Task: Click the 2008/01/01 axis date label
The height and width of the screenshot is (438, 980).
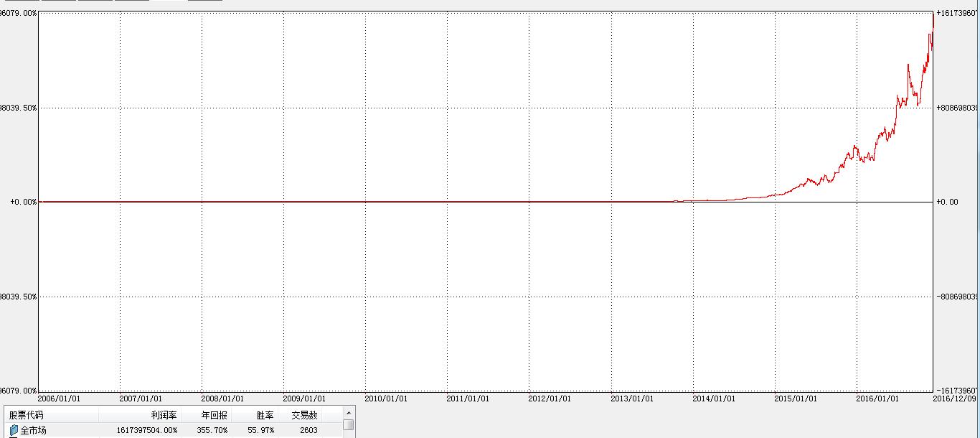Action: (x=222, y=398)
